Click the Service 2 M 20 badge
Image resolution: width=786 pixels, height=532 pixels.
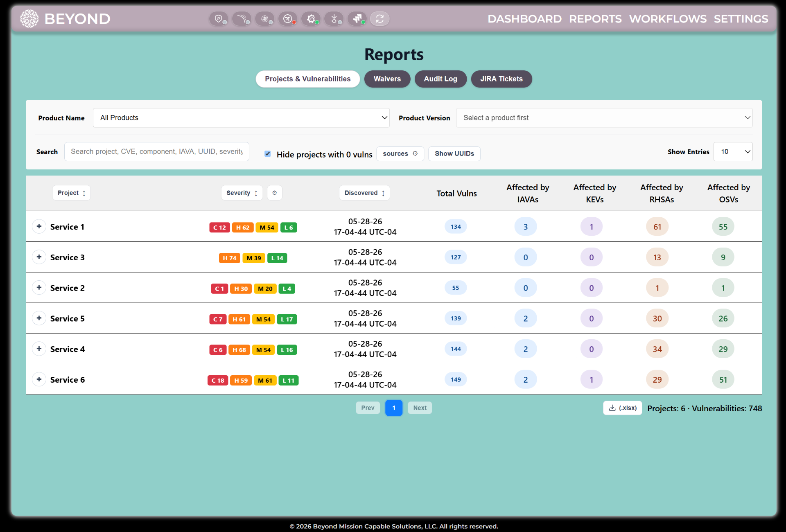265,289
